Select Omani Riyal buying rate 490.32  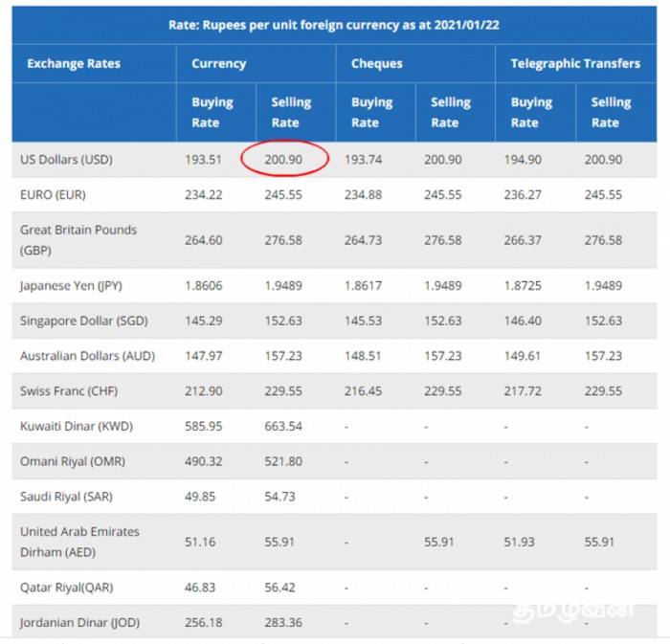pos(204,461)
